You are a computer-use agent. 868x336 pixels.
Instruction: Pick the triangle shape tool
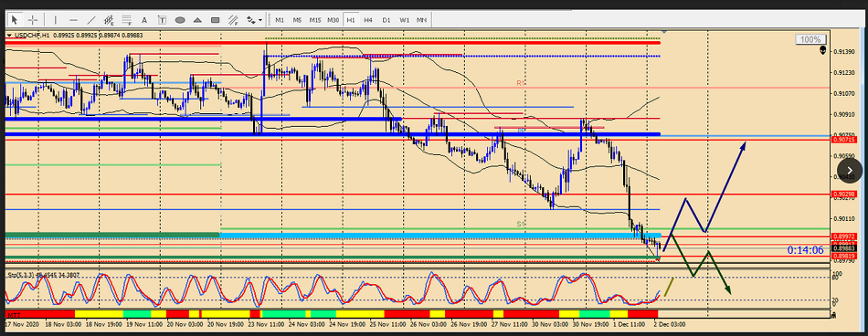[197, 20]
